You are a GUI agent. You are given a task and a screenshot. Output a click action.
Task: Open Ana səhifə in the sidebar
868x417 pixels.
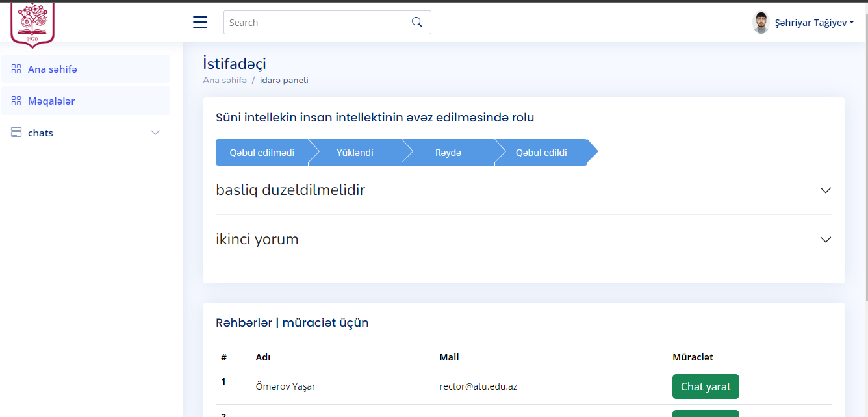pos(53,69)
